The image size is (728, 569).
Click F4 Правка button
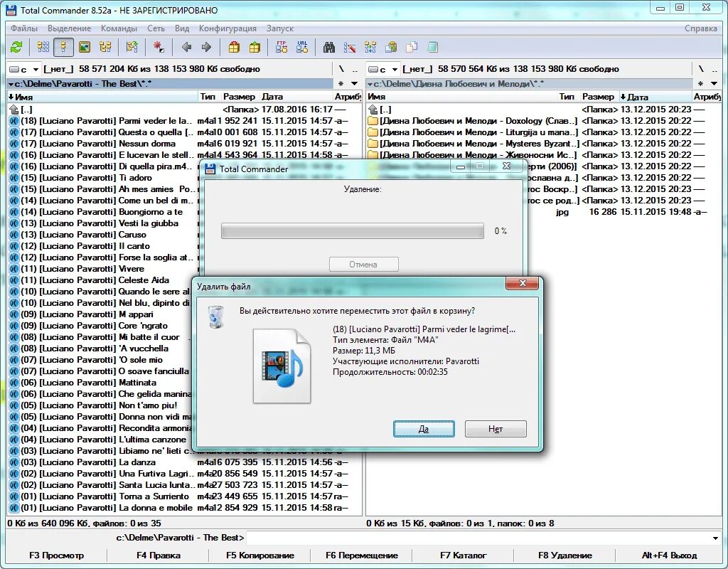pyautogui.click(x=159, y=555)
